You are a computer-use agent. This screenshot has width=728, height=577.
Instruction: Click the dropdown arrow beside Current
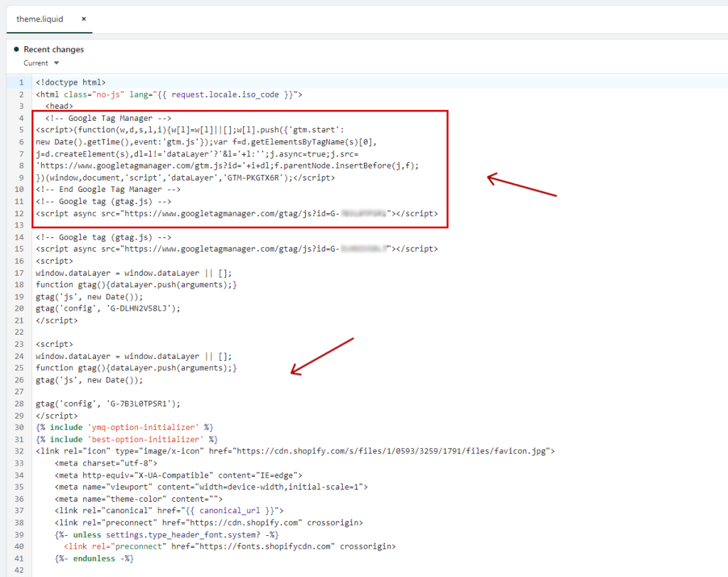(x=57, y=63)
